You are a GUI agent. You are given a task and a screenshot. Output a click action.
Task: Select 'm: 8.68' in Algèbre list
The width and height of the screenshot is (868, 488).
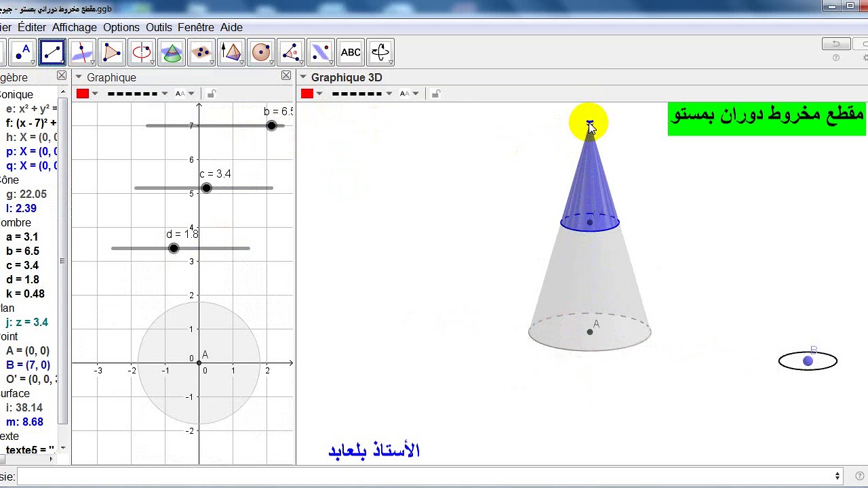pyautogui.click(x=24, y=422)
